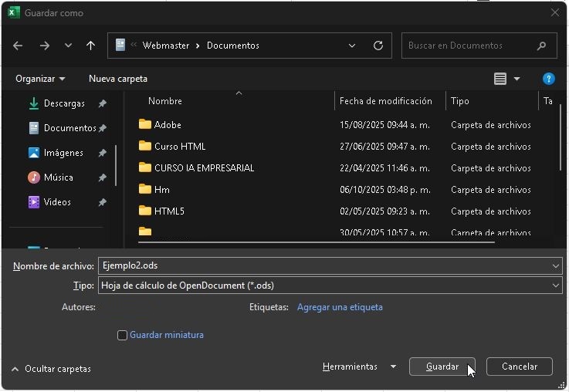Click the arrow between Webmaster and Documentos
This screenshot has height=392, width=569.
tap(198, 46)
